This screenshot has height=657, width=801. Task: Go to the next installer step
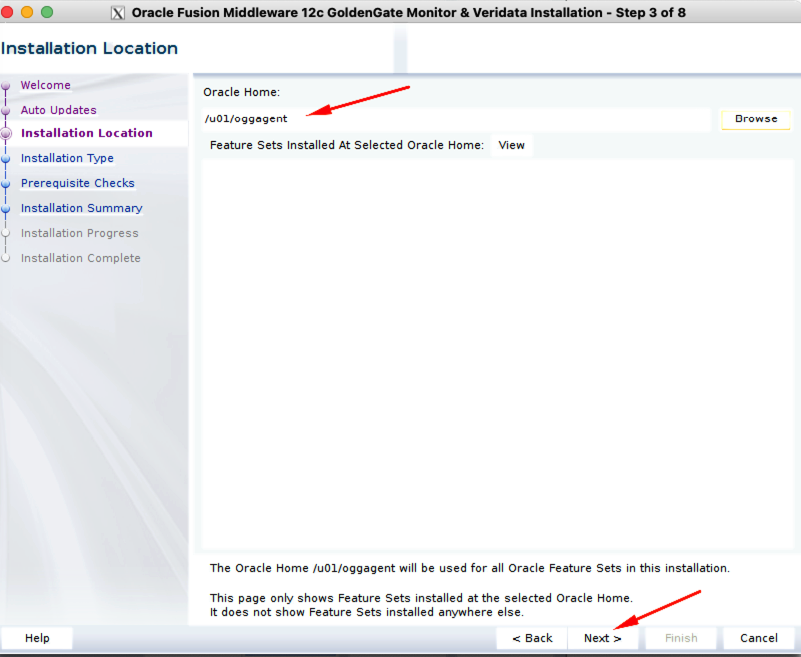(602, 638)
